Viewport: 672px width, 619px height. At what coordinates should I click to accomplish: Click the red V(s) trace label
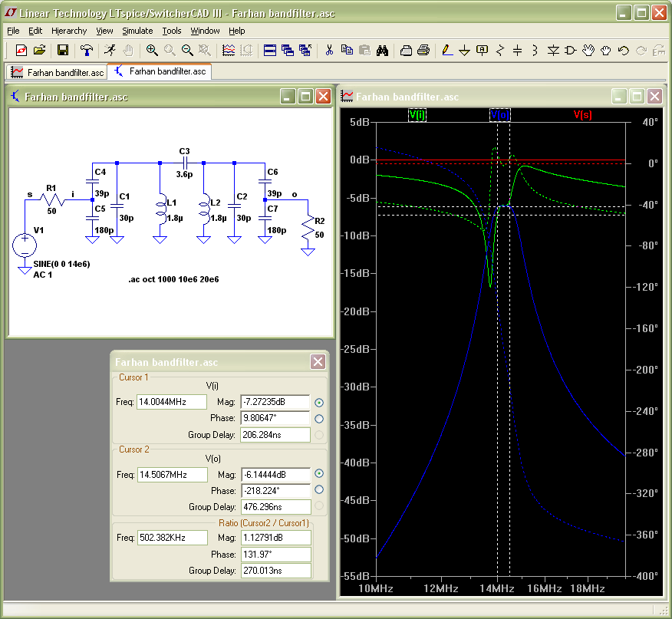click(583, 115)
